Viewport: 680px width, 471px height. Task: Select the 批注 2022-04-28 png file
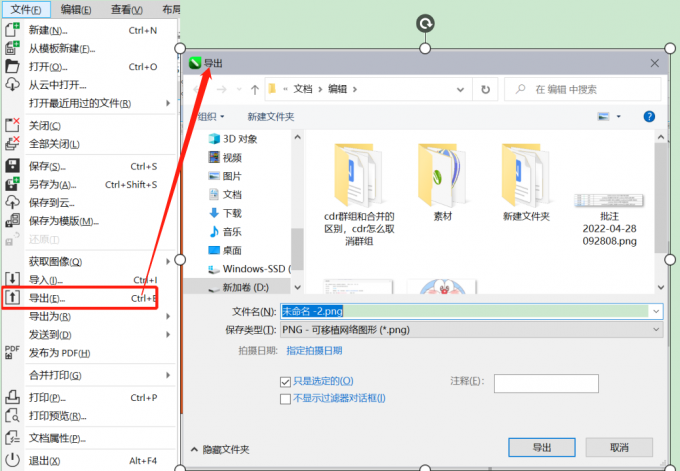[x=609, y=219]
